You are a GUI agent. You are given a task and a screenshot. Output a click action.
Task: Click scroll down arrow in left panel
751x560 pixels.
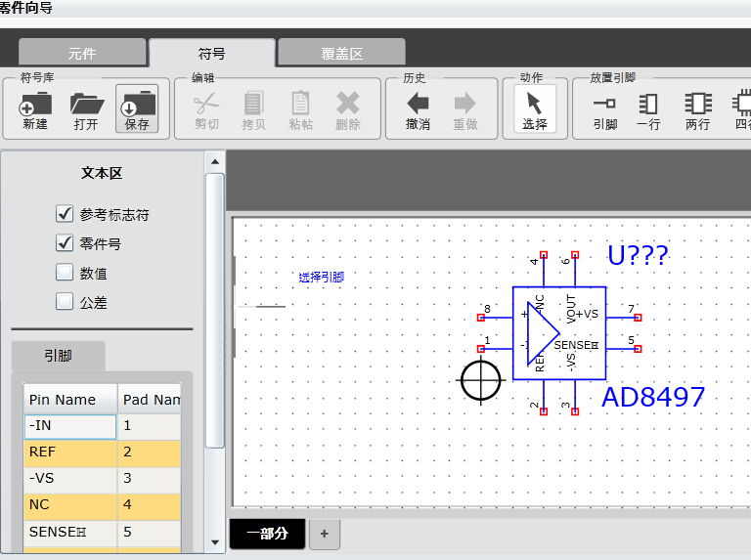coord(215,542)
